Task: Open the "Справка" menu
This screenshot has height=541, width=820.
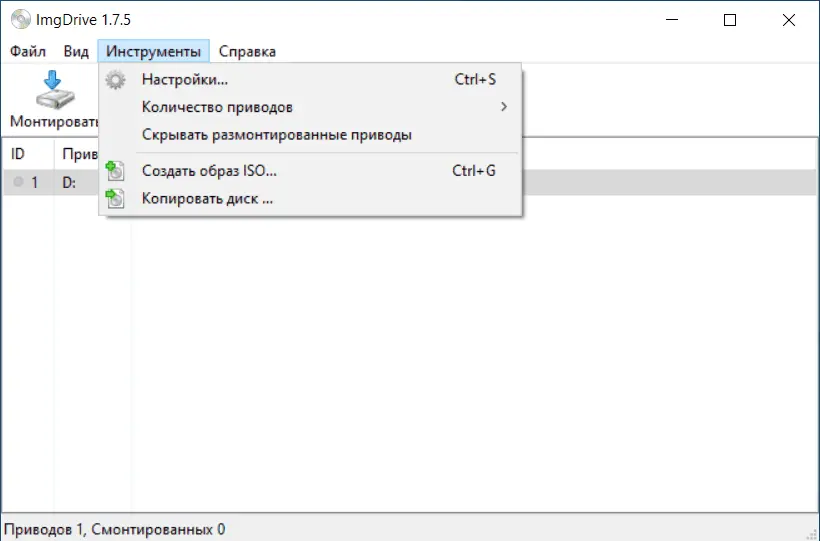Action: coord(247,51)
